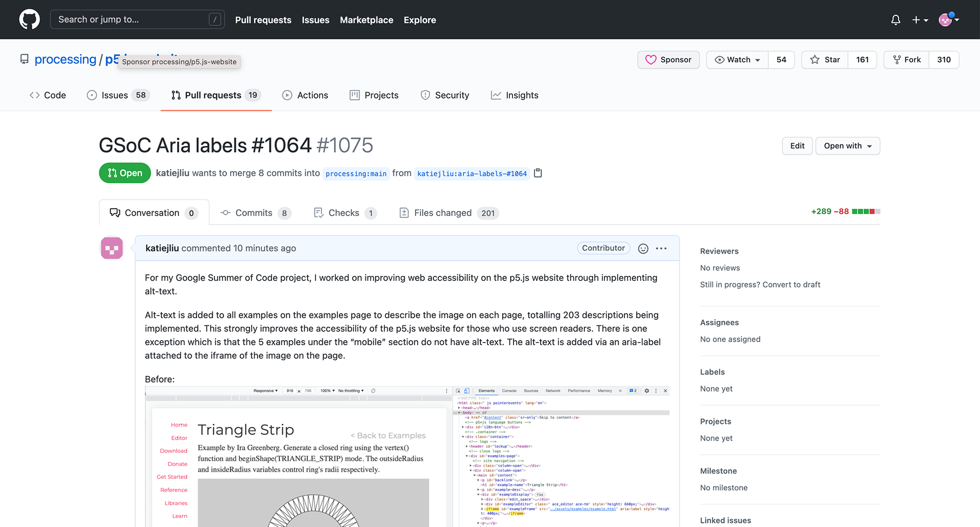Open the processing:main base branch link
Image resolution: width=980 pixels, height=527 pixels.
(356, 174)
